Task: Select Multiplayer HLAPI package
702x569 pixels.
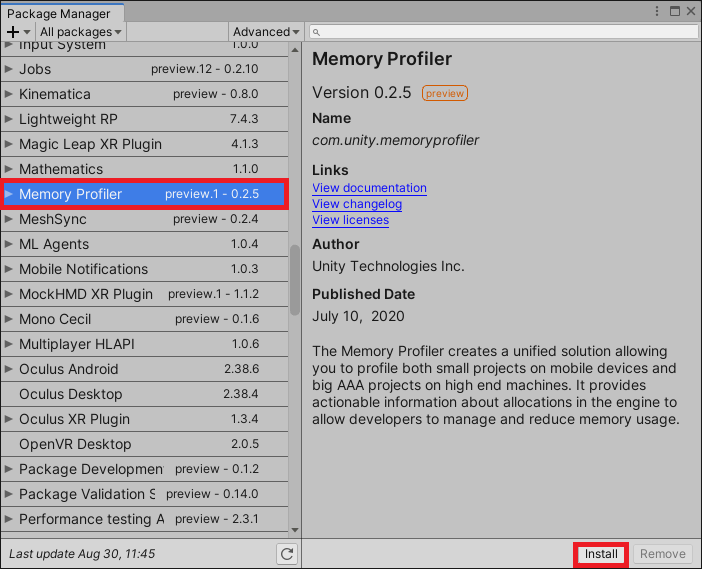Action: coord(145,344)
